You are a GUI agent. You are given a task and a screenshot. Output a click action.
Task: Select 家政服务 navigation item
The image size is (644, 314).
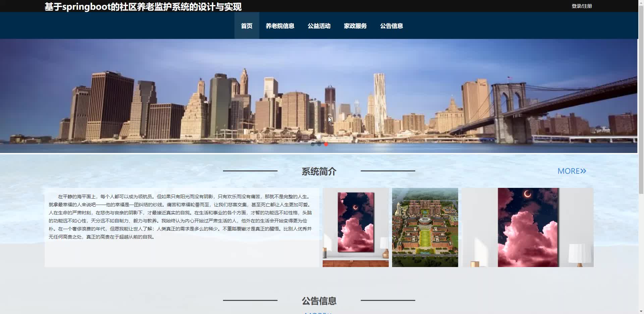pos(355,26)
